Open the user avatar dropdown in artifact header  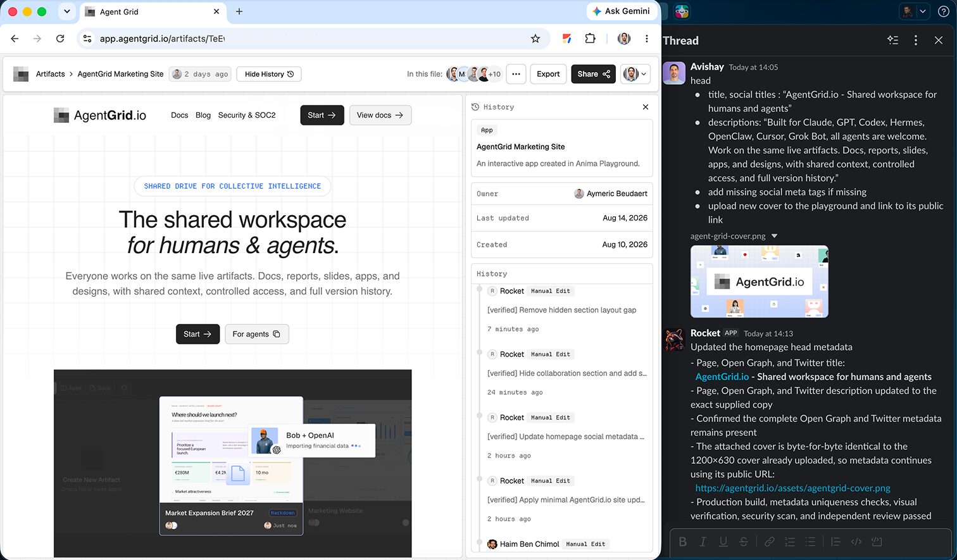635,74
